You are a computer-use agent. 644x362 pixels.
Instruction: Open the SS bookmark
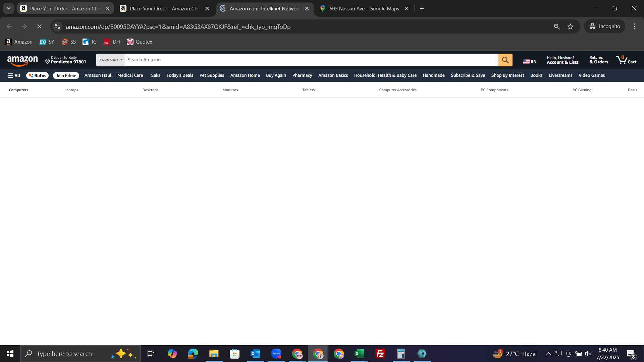69,42
